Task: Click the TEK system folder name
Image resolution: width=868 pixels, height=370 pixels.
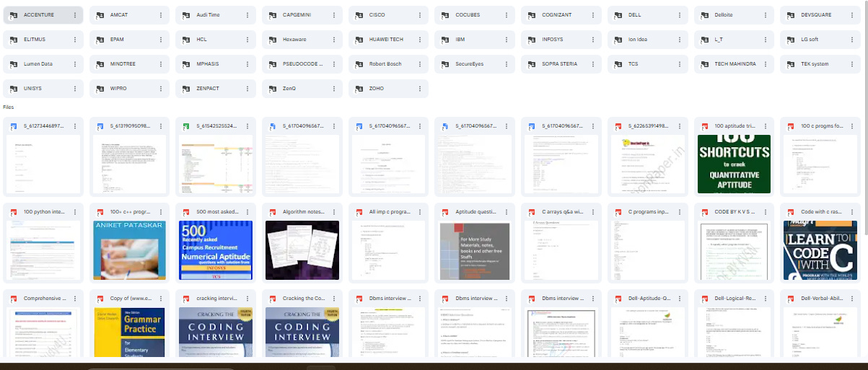Action: click(815, 63)
